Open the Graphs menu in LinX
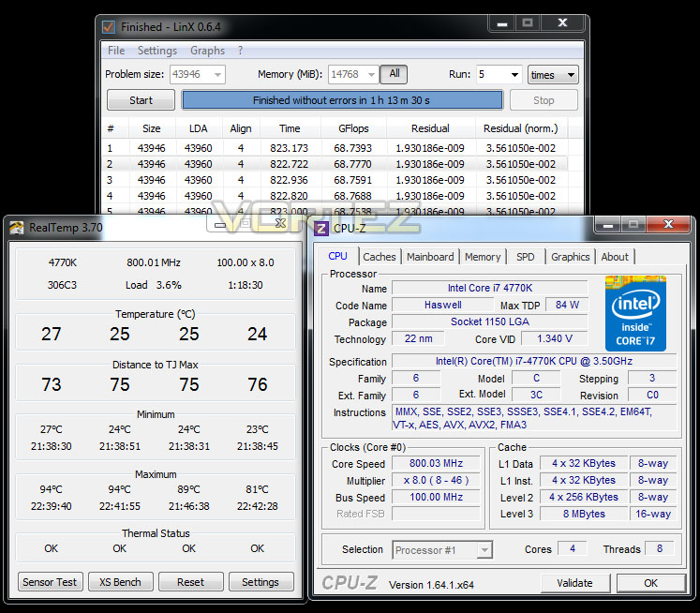 207,51
